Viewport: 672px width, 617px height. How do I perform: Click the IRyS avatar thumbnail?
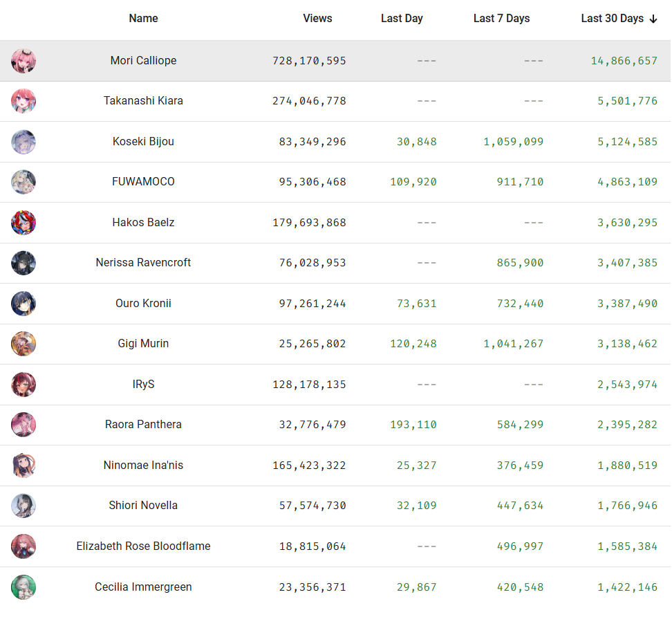coord(24,385)
